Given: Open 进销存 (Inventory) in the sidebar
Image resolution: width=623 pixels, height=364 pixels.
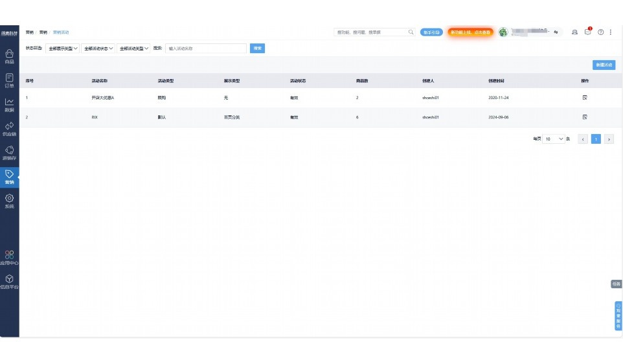Looking at the screenshot, I should [x=9, y=152].
